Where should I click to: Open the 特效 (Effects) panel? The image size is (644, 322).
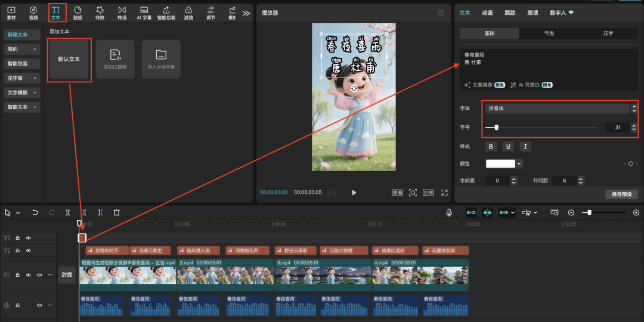pyautogui.click(x=100, y=13)
